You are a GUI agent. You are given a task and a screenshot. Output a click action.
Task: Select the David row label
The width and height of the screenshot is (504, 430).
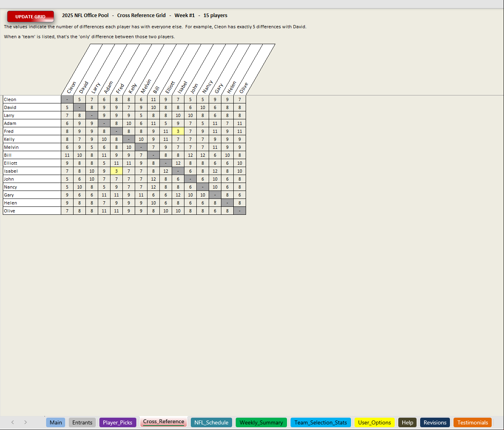point(32,107)
